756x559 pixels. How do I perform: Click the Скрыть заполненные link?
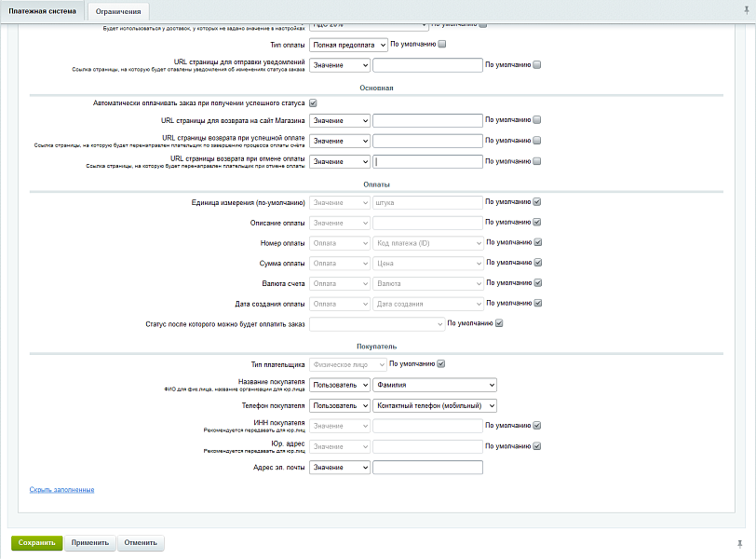61,489
